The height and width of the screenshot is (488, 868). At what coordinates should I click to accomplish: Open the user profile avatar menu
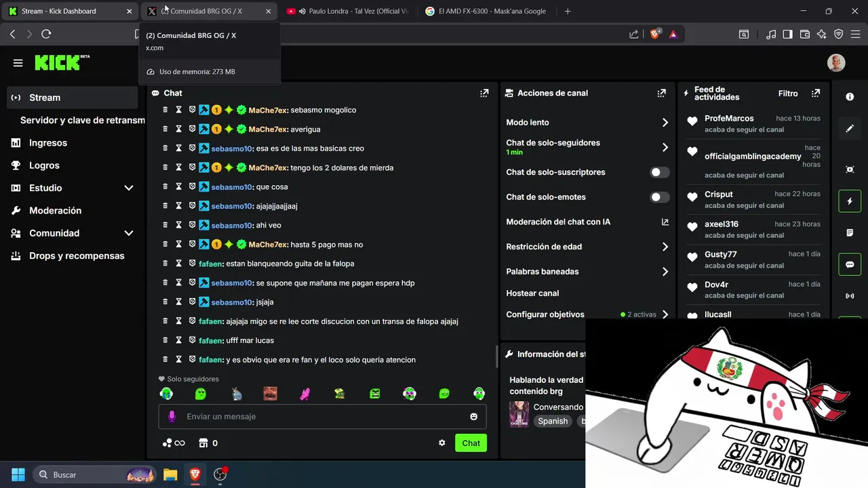click(x=836, y=63)
